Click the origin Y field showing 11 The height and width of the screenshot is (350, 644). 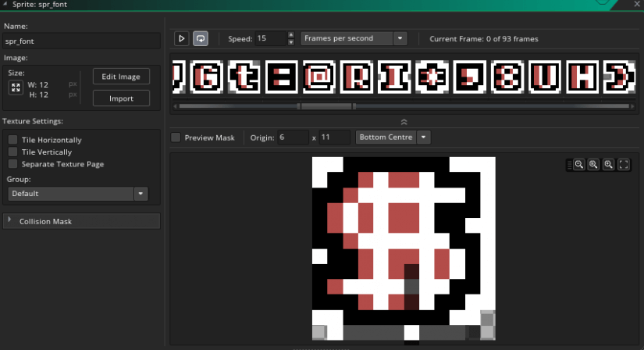point(334,137)
